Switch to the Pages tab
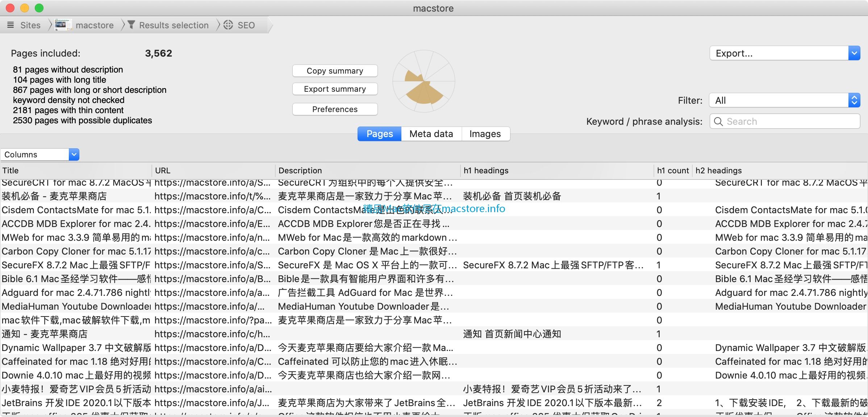868x417 pixels. click(x=379, y=134)
